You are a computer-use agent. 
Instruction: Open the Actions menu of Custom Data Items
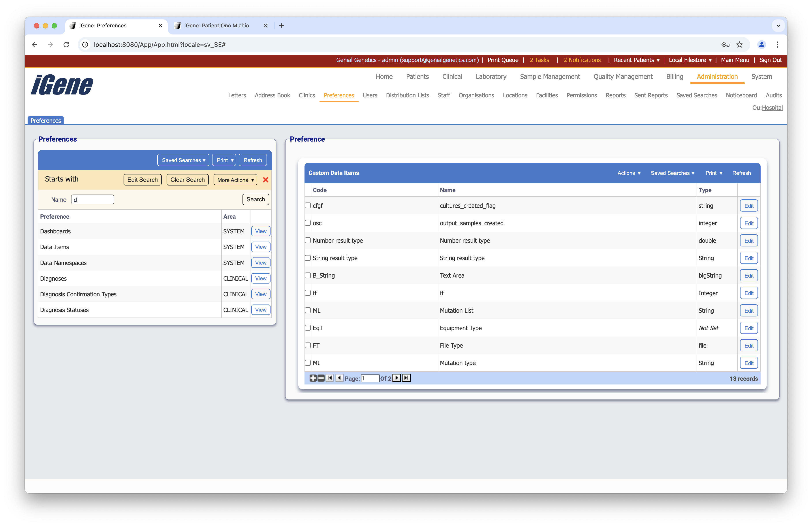point(629,173)
